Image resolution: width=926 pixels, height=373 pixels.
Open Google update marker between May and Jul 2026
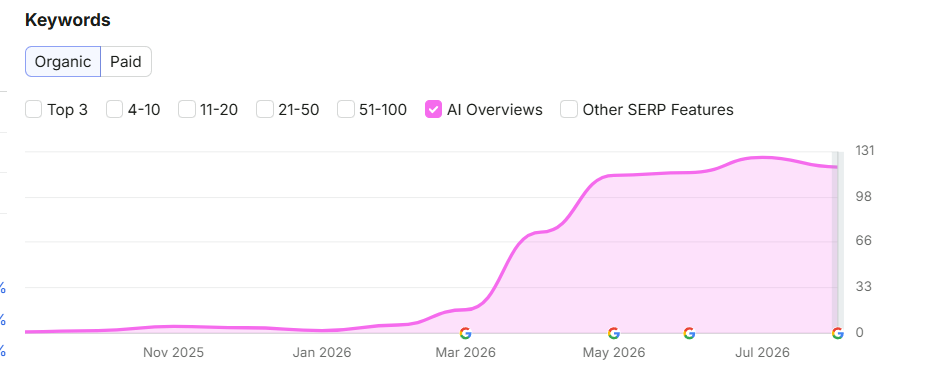click(689, 333)
